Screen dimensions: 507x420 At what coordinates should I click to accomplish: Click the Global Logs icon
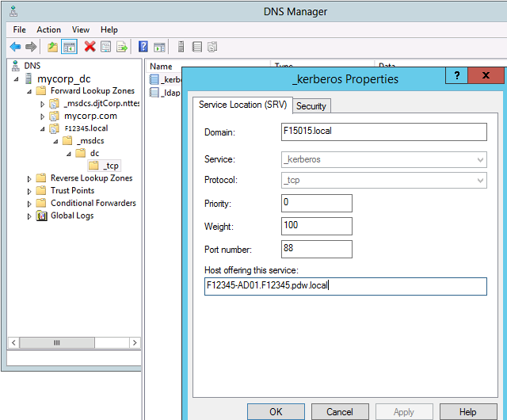tap(41, 216)
